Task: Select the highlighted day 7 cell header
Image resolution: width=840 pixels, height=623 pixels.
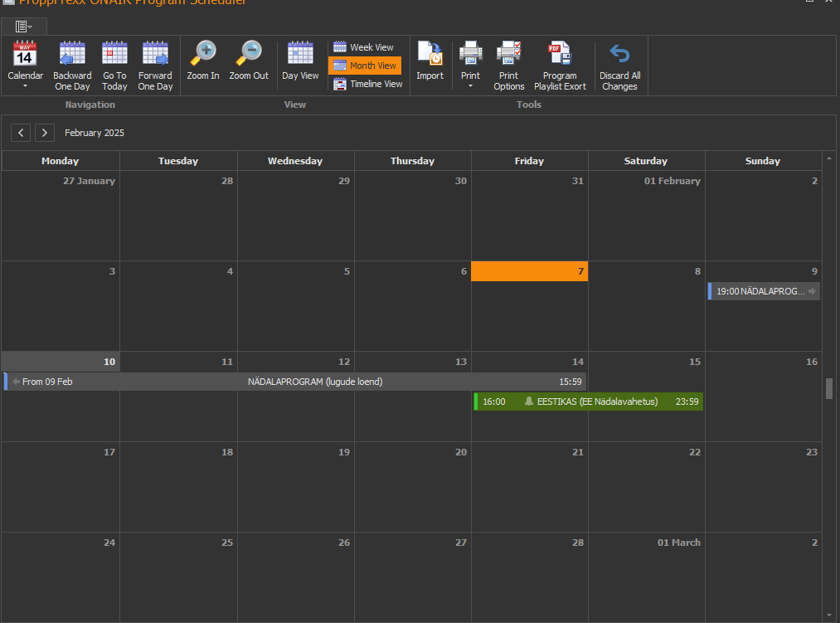Action: (x=529, y=271)
